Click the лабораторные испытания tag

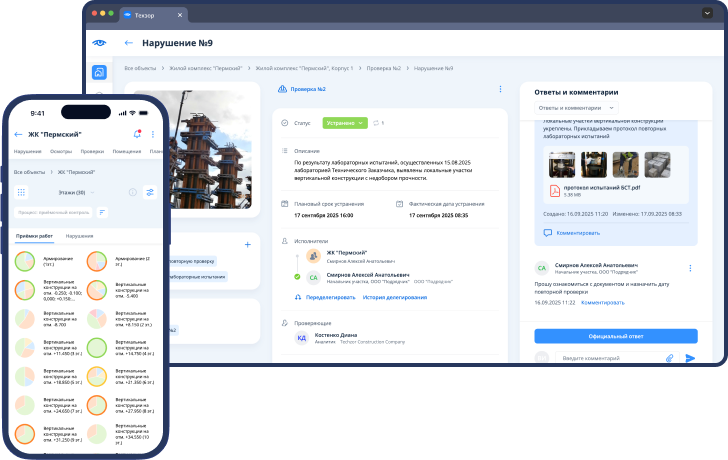pyautogui.click(x=197, y=277)
